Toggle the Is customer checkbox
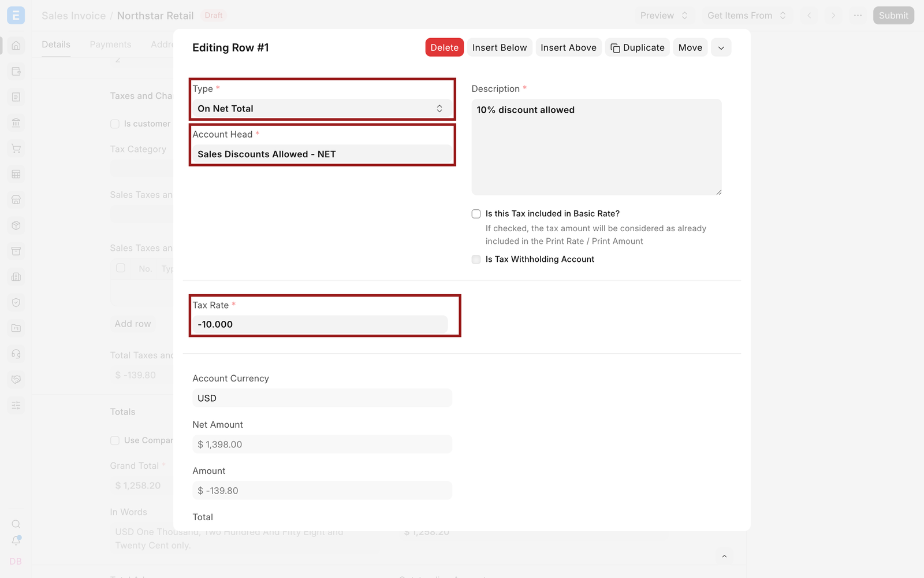This screenshot has height=578, width=924. coord(115,124)
